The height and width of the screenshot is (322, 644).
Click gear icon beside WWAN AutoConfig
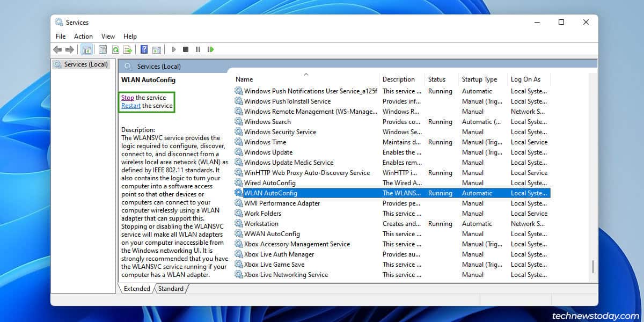(x=239, y=234)
